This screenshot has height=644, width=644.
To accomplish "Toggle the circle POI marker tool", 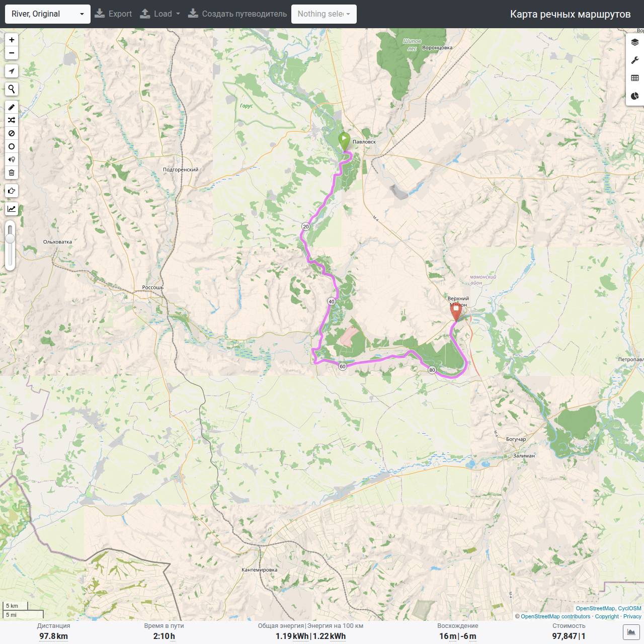I will (12, 146).
